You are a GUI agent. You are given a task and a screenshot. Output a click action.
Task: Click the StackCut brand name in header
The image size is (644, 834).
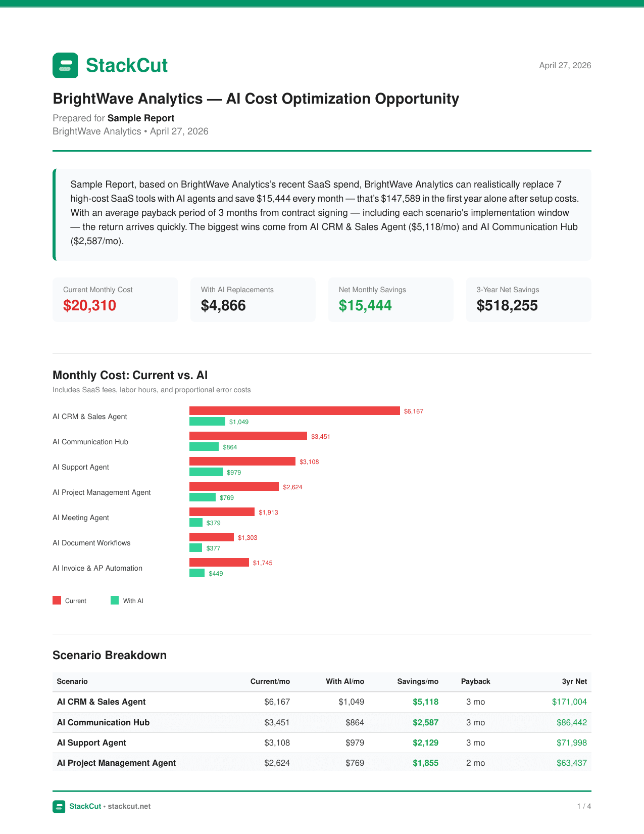point(127,65)
